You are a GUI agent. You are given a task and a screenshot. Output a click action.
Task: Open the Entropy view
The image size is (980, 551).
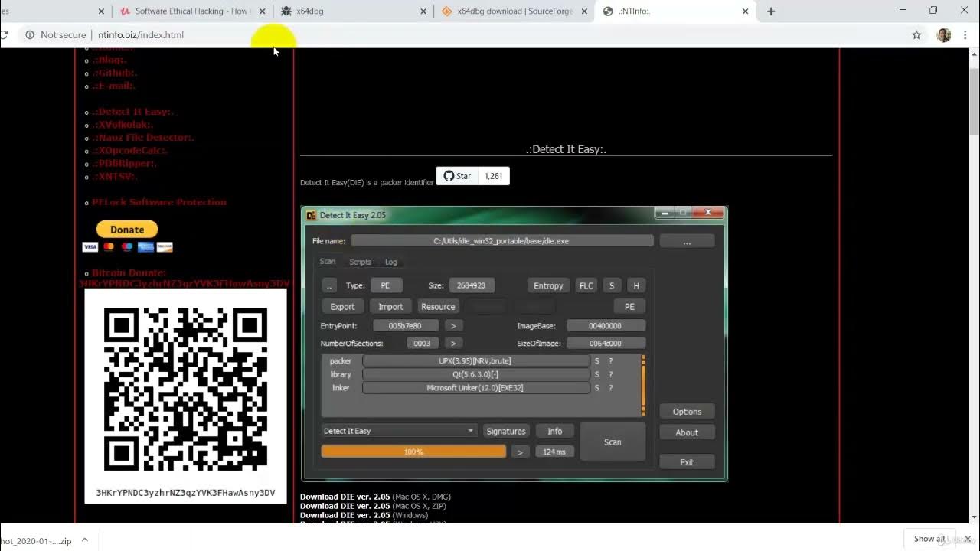[548, 285]
